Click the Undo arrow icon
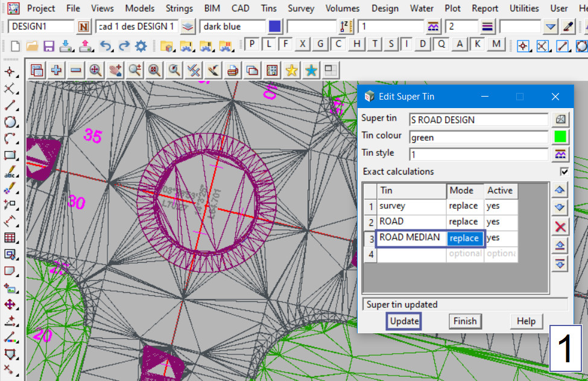588x381 pixels. click(105, 46)
